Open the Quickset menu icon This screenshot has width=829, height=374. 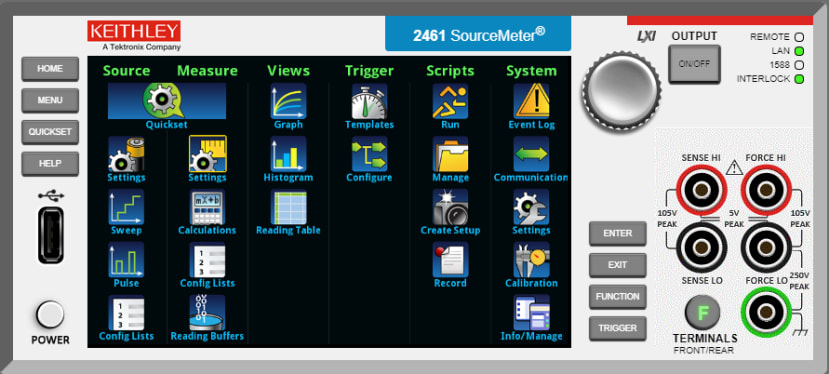pos(167,101)
